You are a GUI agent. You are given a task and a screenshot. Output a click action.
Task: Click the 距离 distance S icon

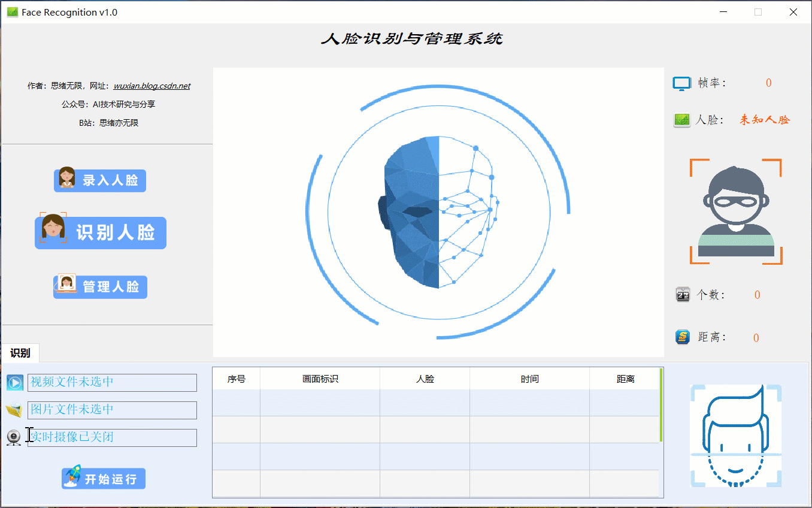coord(683,337)
